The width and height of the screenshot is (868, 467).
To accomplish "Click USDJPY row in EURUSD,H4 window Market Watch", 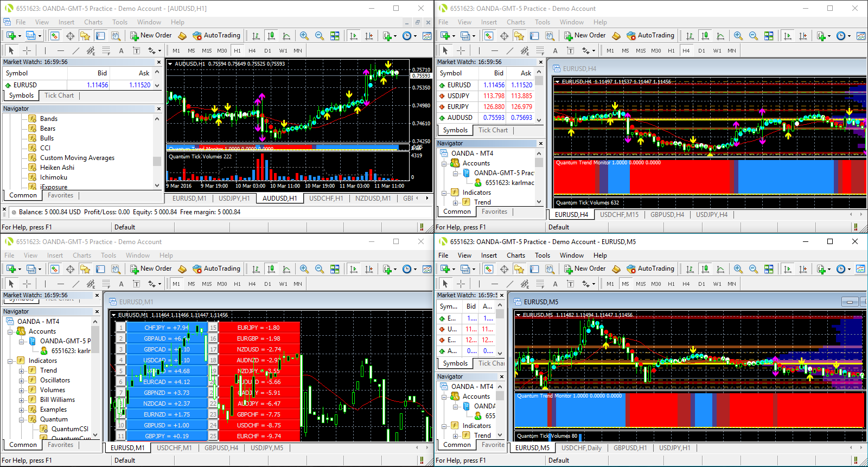I will tap(486, 96).
